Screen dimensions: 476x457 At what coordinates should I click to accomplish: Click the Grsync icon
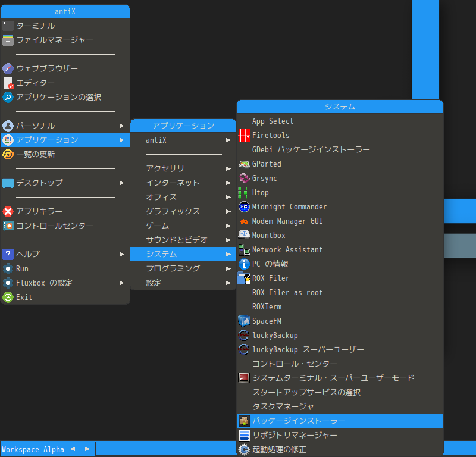click(x=244, y=179)
